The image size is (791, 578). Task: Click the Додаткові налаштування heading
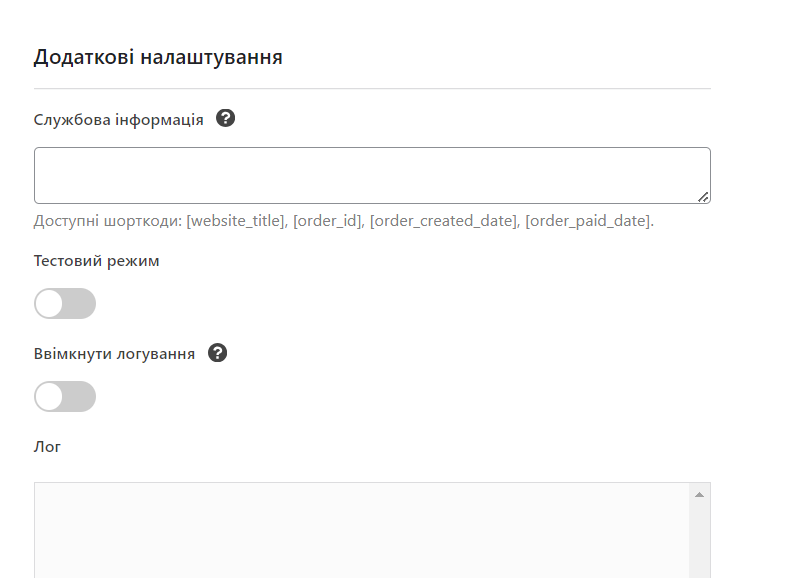click(x=158, y=57)
